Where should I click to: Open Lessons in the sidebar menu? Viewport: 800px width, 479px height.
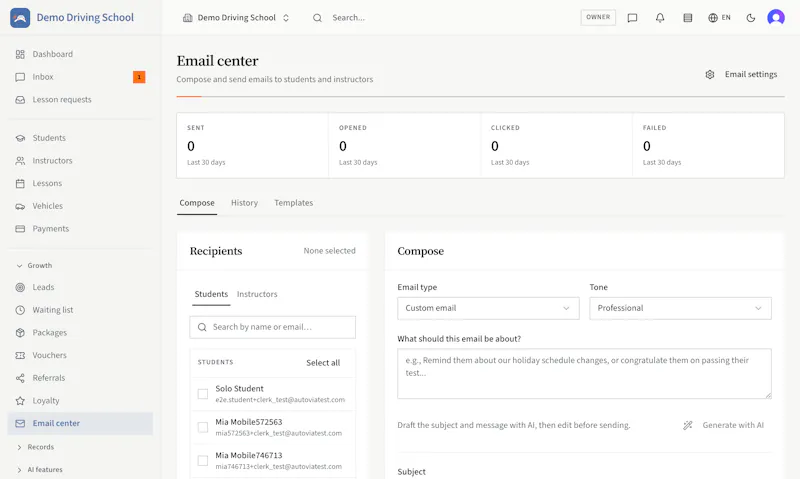point(47,183)
